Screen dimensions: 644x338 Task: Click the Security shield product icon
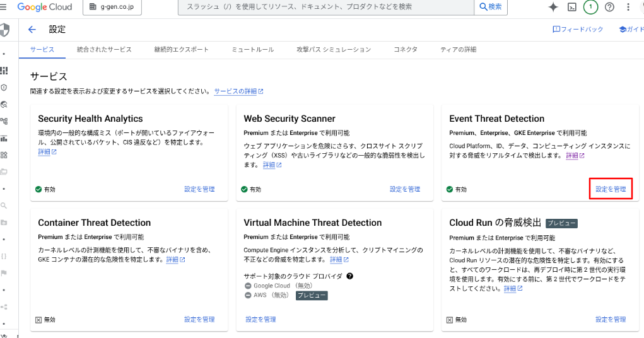pos(4,30)
